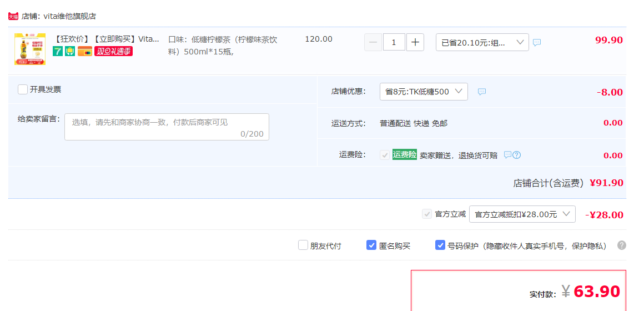The image size is (644, 311).
Task: Click the green shield guarantee badge
Action: (x=71, y=51)
